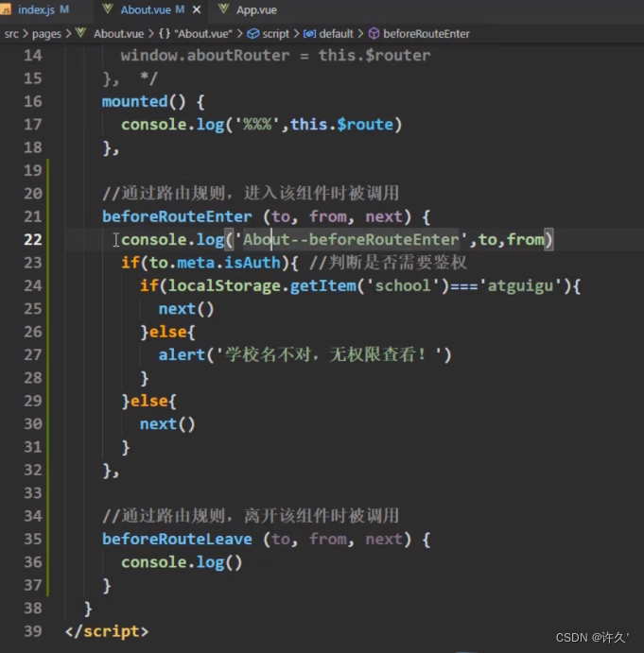Open the About.vue file breadcrumb
This screenshot has width=644, height=653.
[119, 34]
